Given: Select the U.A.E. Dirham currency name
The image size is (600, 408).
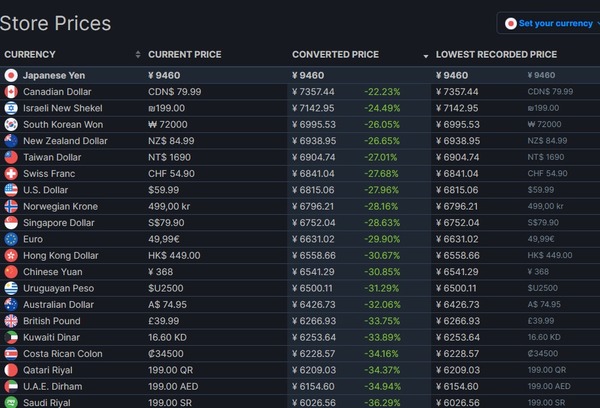Looking at the screenshot, I should point(52,387).
